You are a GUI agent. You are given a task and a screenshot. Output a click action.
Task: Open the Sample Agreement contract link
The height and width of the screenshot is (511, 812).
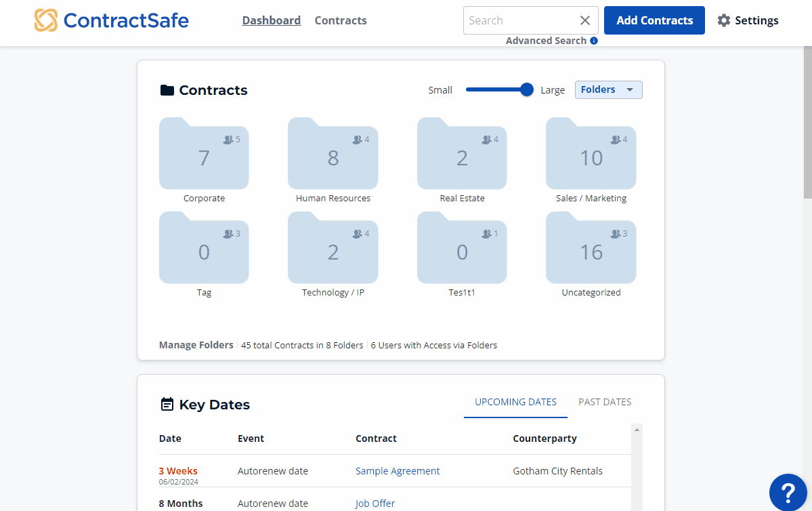398,471
